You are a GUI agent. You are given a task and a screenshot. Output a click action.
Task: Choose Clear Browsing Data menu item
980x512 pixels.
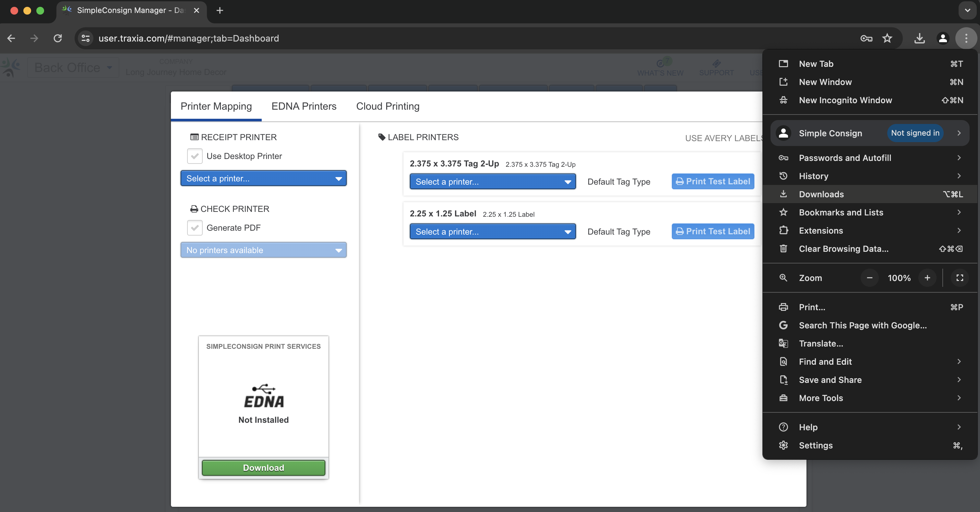click(x=870, y=249)
